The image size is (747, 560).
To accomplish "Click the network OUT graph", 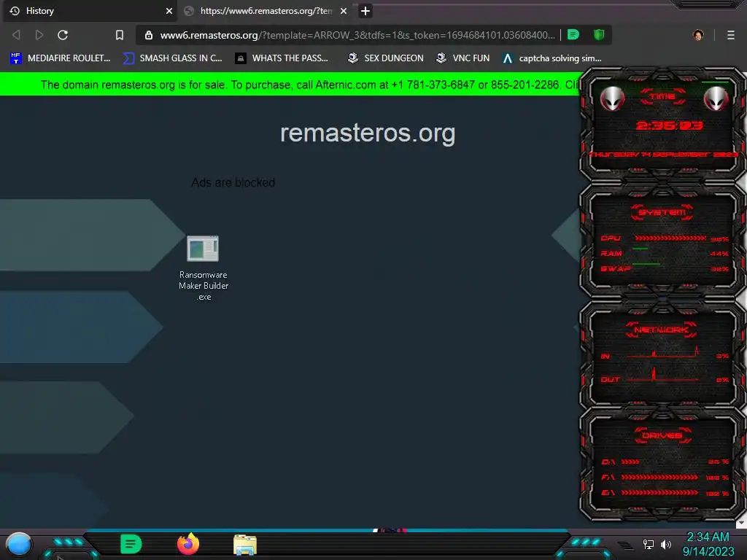I will click(664, 376).
